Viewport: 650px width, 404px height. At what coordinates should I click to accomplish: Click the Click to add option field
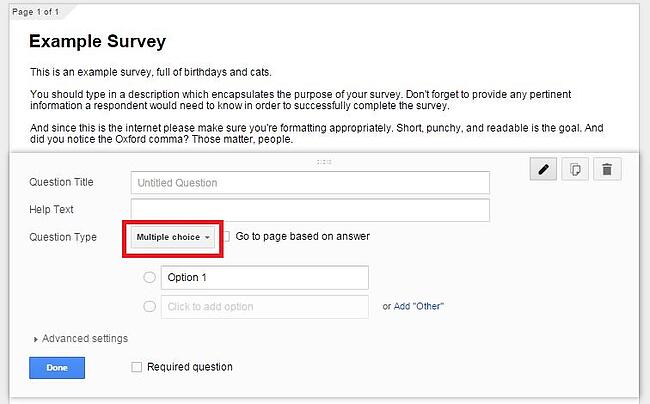coord(264,306)
